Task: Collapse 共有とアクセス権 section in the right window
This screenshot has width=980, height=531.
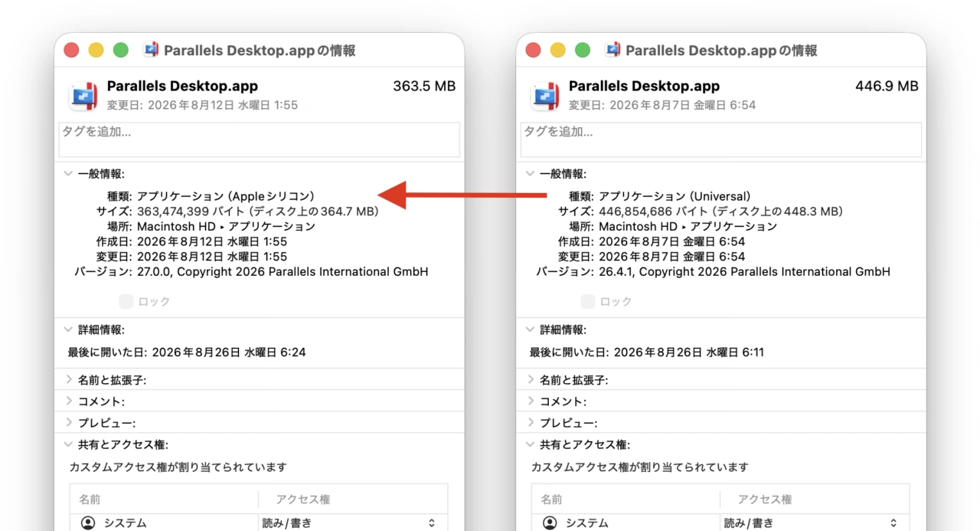Action: [x=530, y=444]
